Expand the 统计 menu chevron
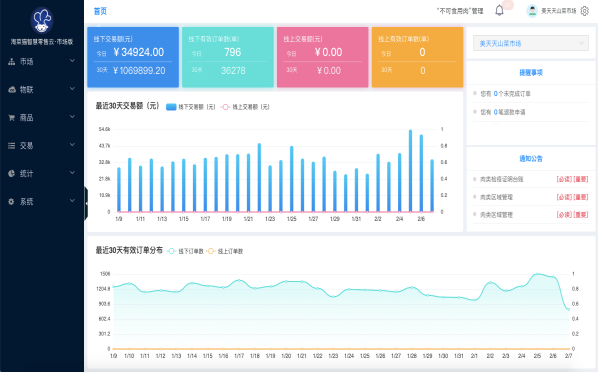598x372 pixels. click(x=72, y=173)
